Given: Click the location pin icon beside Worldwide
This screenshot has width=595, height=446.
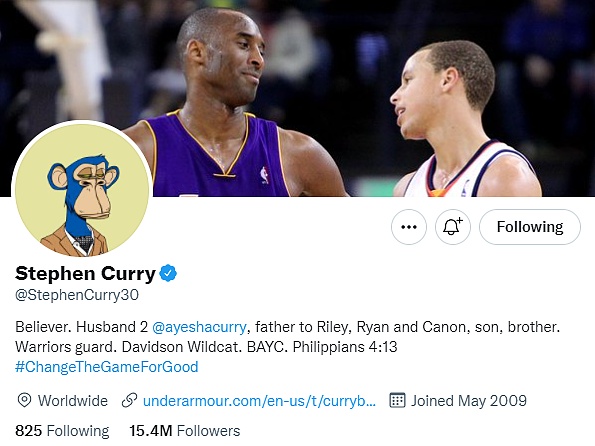Looking at the screenshot, I should click(x=24, y=400).
